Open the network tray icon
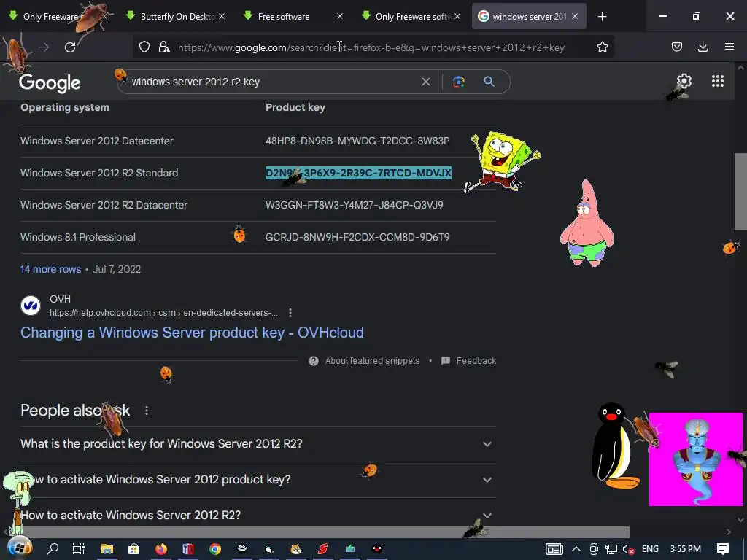747x560 pixels. coord(611,549)
